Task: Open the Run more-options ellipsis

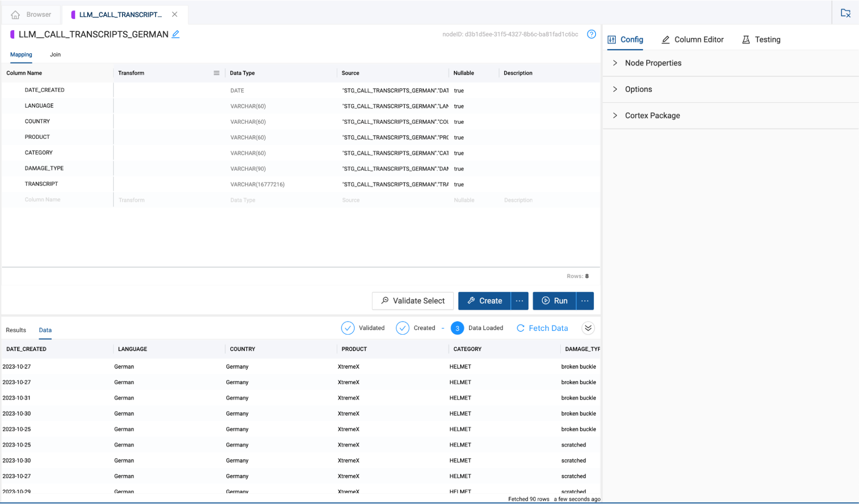Action: click(585, 301)
